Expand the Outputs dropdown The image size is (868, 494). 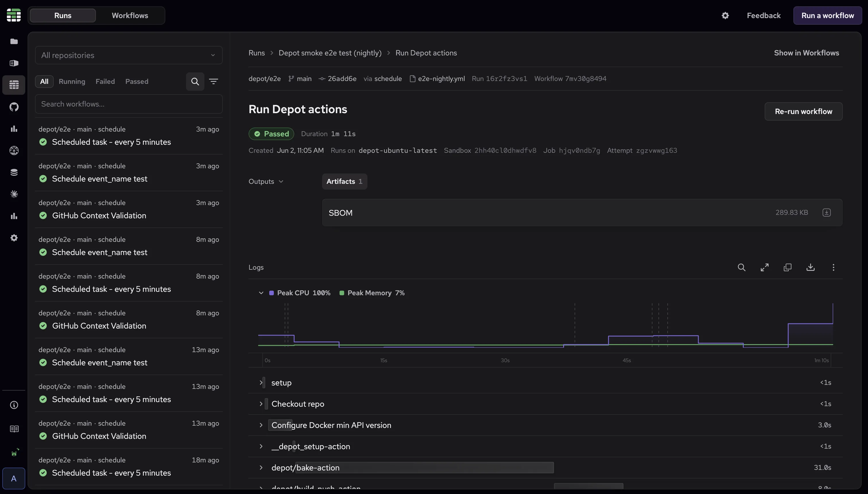(266, 182)
